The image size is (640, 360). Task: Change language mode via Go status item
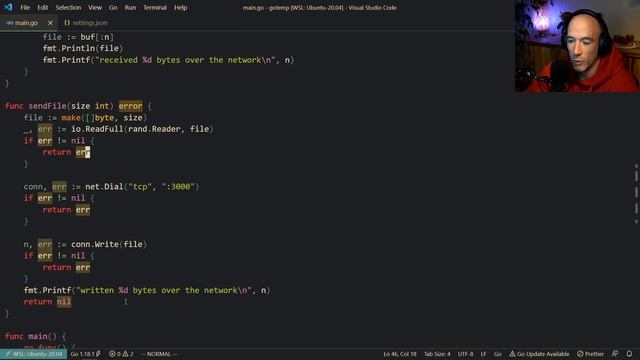coord(498,354)
